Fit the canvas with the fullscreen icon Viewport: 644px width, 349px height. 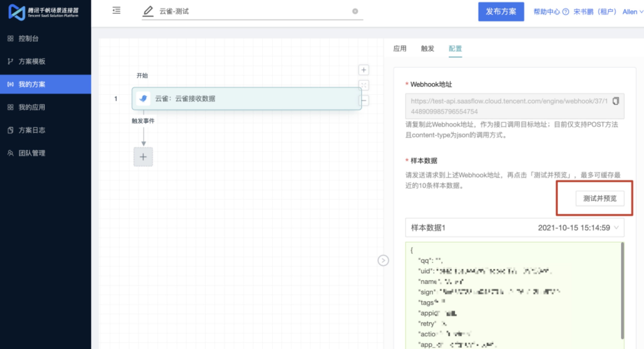tap(364, 85)
